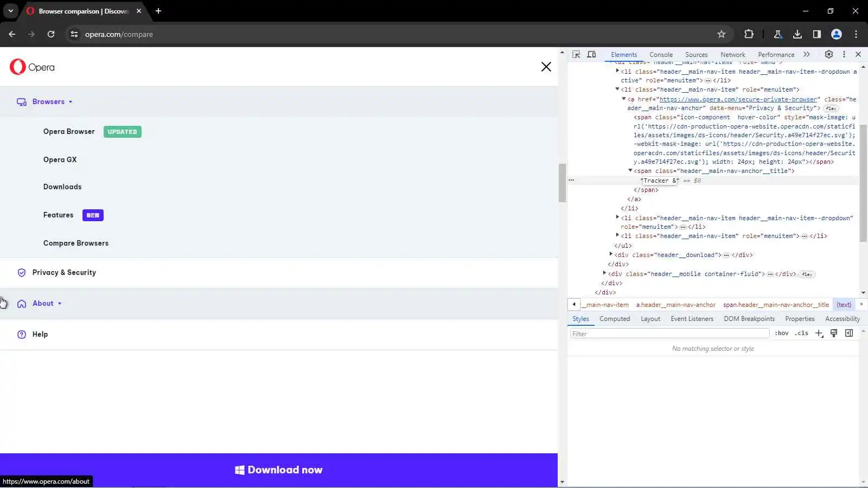Screen dimensions: 868x488
Task: Switch to the Elements tab
Action: point(624,55)
